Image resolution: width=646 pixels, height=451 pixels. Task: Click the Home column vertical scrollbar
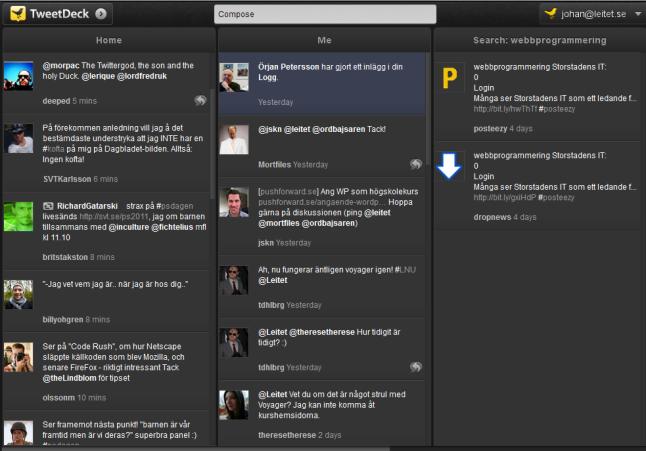click(213, 144)
